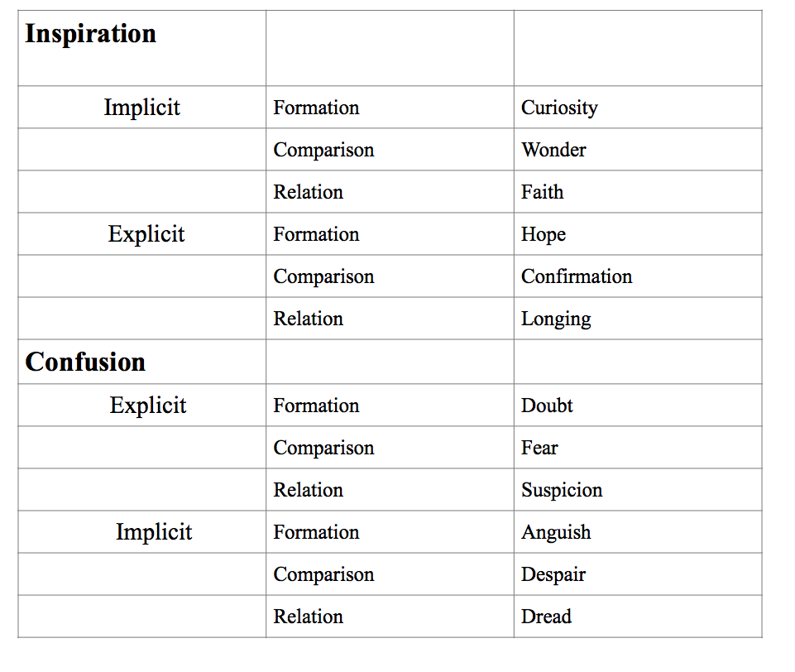Select the Confirmation cell
795x672 pixels.
(x=638, y=276)
